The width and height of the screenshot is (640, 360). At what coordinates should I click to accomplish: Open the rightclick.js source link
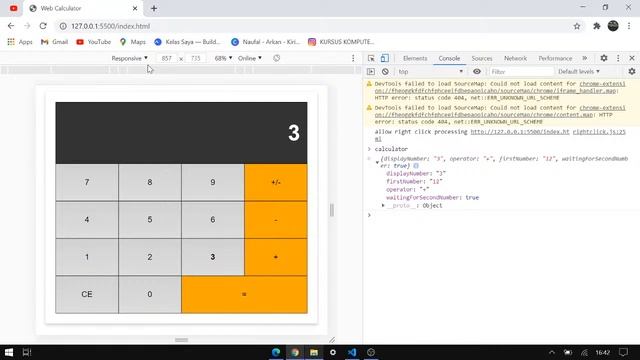point(599,132)
